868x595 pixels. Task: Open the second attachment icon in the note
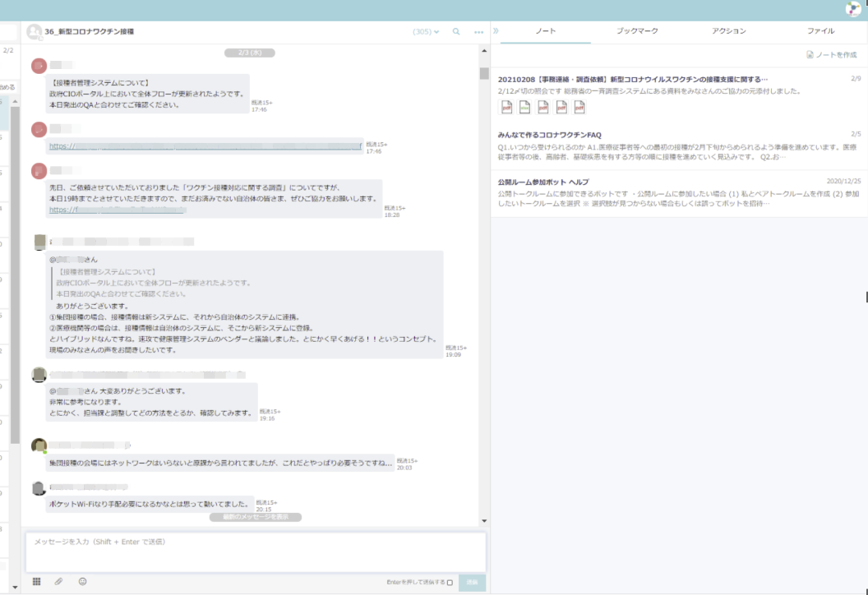[525, 108]
